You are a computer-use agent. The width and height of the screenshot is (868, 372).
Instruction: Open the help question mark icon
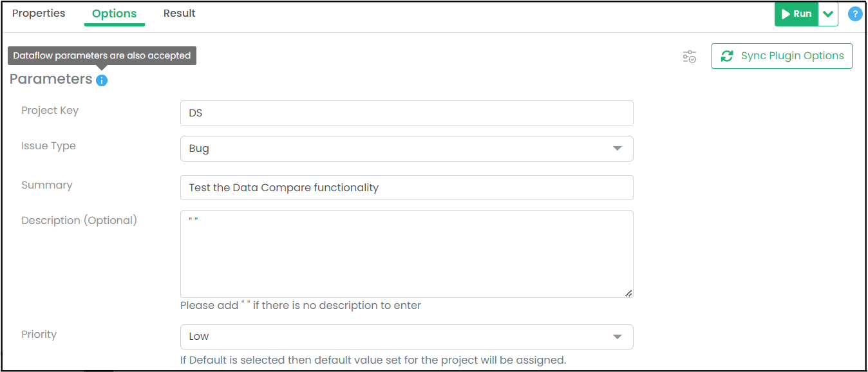(854, 14)
